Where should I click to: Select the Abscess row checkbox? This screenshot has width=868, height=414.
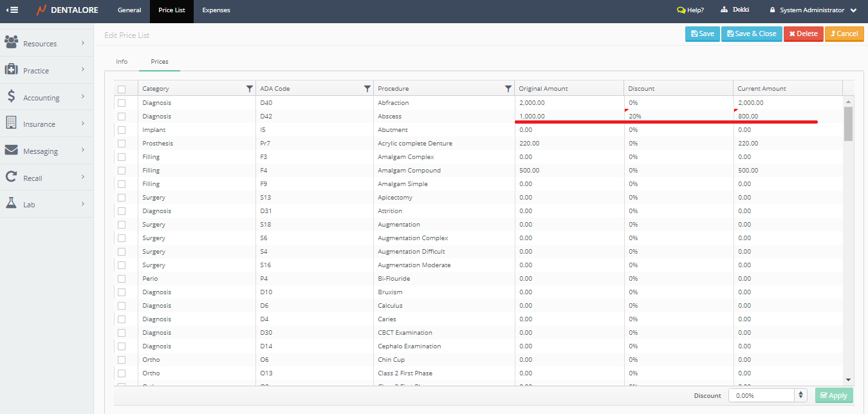click(x=122, y=117)
